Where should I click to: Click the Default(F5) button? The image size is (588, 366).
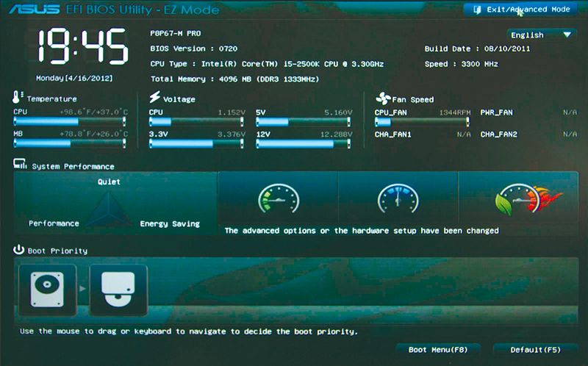[x=535, y=350]
